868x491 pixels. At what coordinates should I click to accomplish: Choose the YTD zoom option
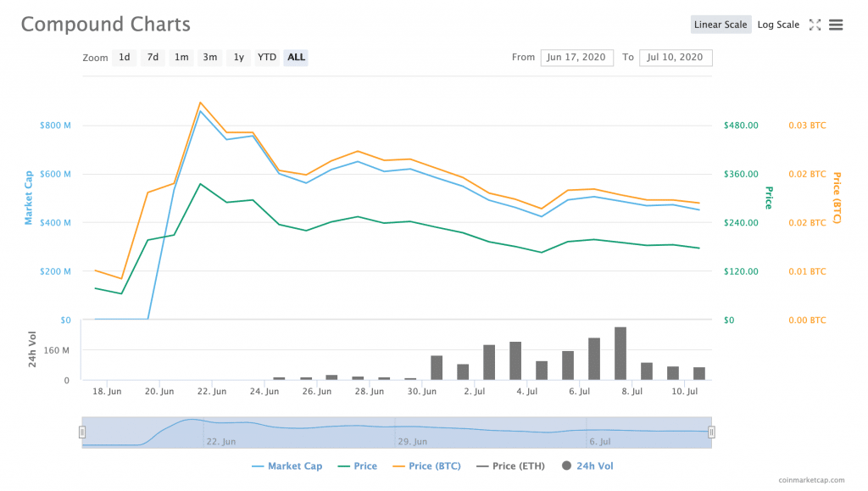(267, 58)
